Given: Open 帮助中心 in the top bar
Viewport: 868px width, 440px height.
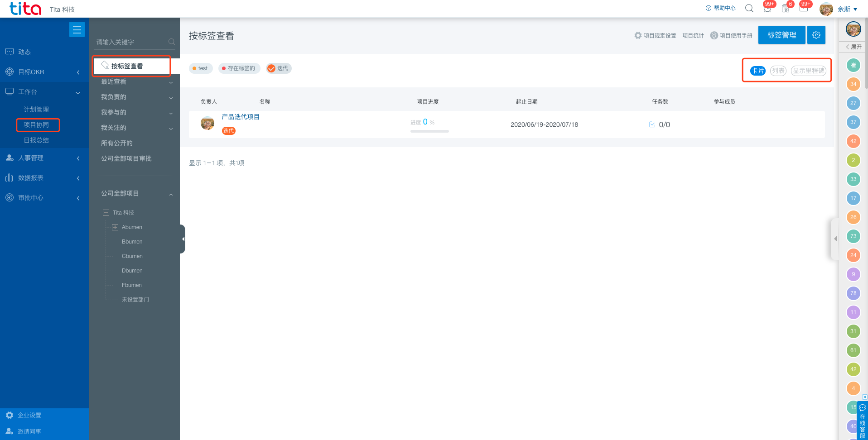Looking at the screenshot, I should (x=721, y=8).
